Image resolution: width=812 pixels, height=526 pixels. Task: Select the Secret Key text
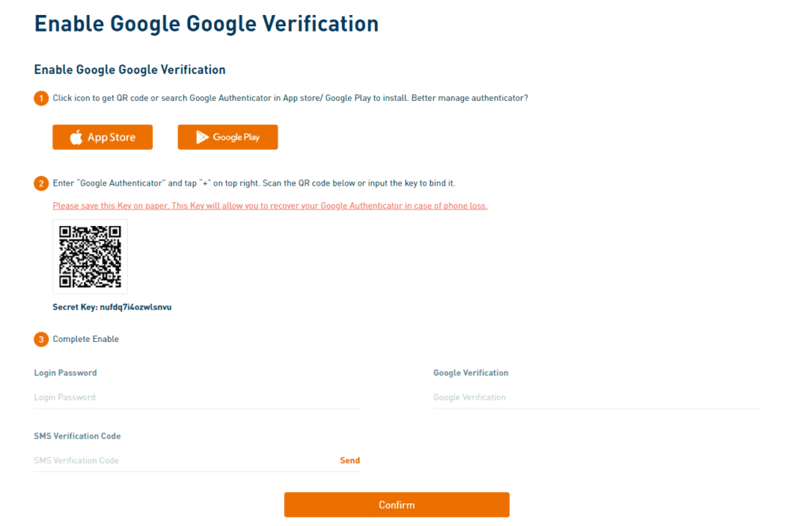pyautogui.click(x=112, y=307)
